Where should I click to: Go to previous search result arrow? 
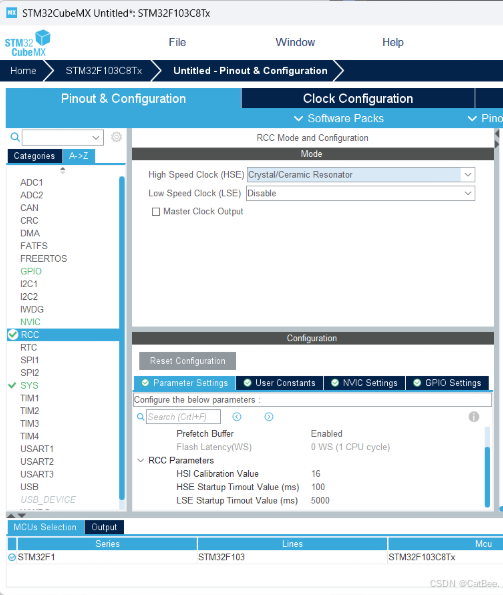(x=237, y=417)
